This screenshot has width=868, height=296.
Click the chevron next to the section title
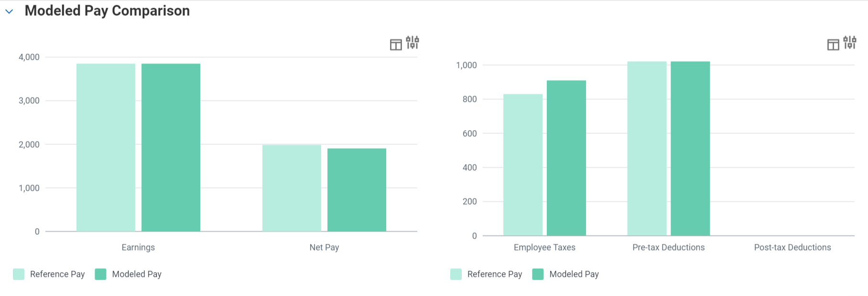coord(9,11)
